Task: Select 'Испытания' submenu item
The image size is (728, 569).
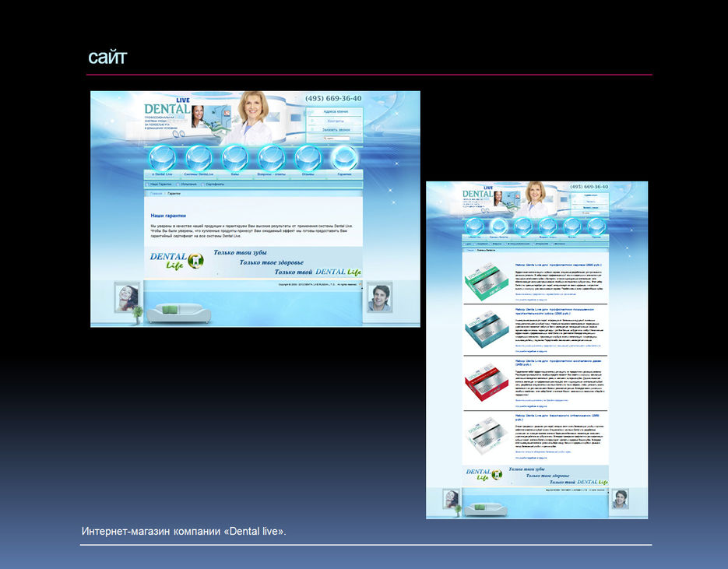Action: (x=189, y=184)
